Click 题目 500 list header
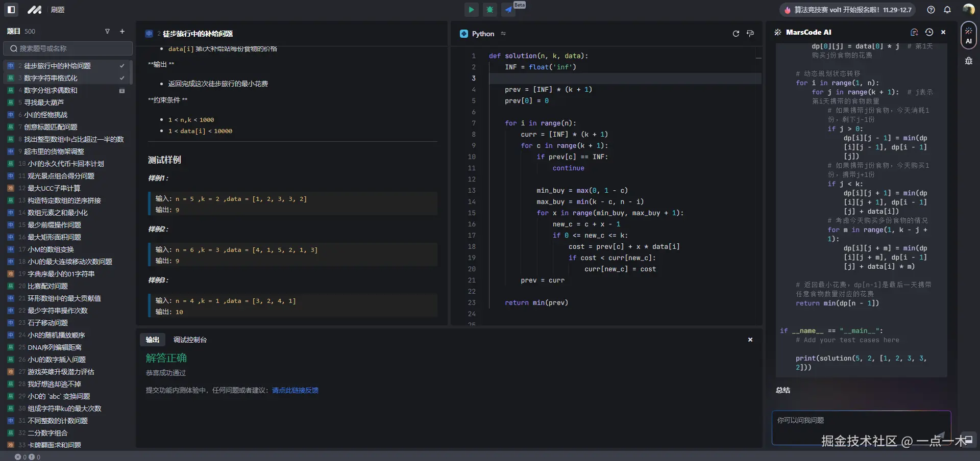The height and width of the screenshot is (461, 980). point(21,32)
